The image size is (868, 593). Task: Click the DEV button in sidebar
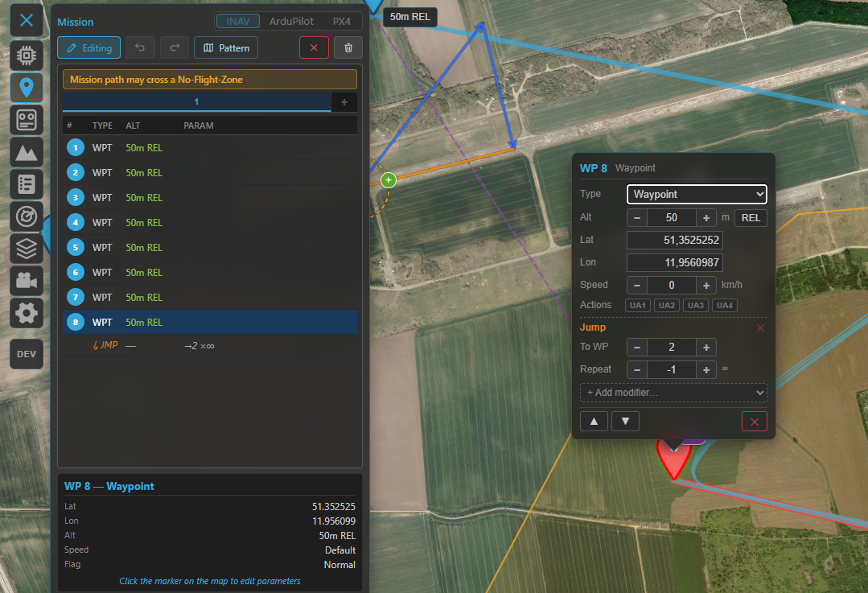[27, 354]
